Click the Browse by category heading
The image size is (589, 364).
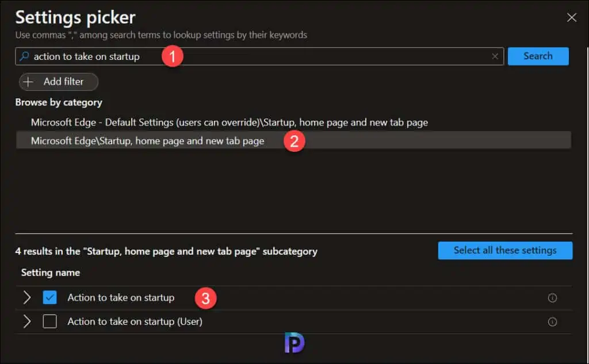(59, 102)
